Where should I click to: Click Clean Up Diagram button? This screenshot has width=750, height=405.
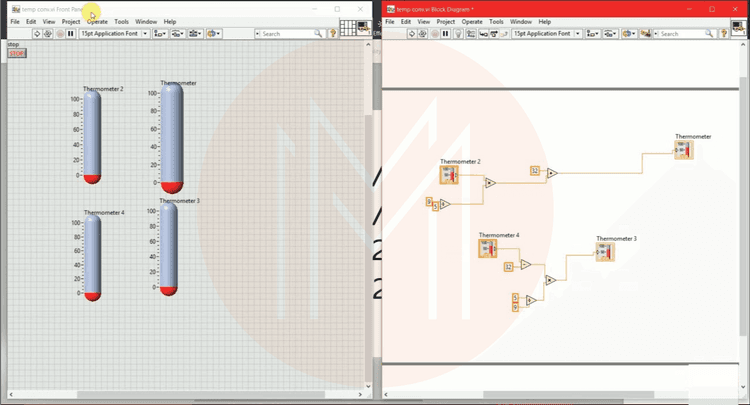click(x=645, y=33)
